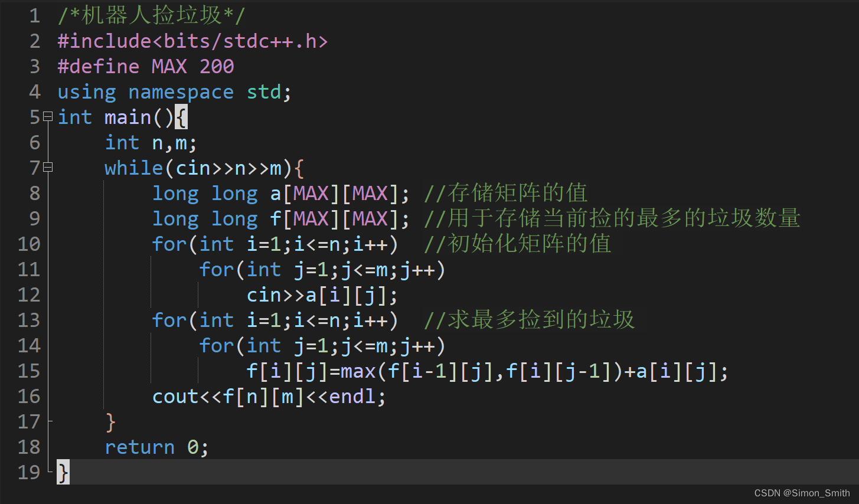The width and height of the screenshot is (859, 504).
Task: Click line number 14 in the gutter
Action: click(29, 346)
